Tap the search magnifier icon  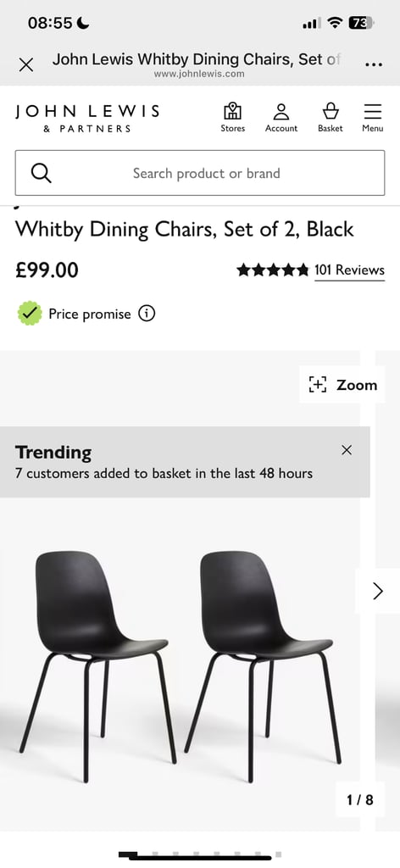click(41, 173)
